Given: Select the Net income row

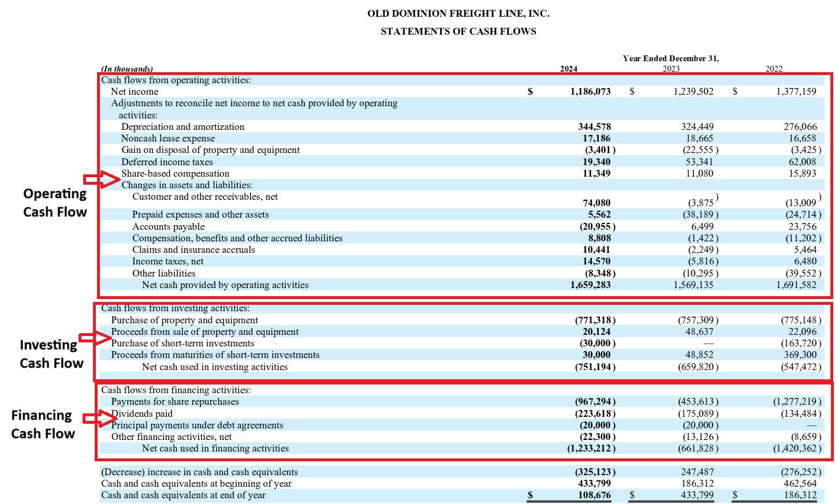Looking at the screenshot, I should click(x=135, y=91).
